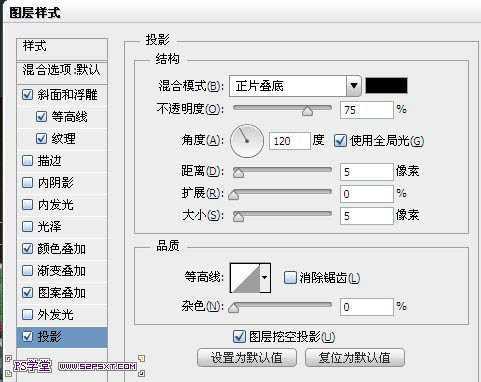The image size is (481, 382).
Task: Uncheck the 等高线 sub-style checkbox
Action: [41, 117]
